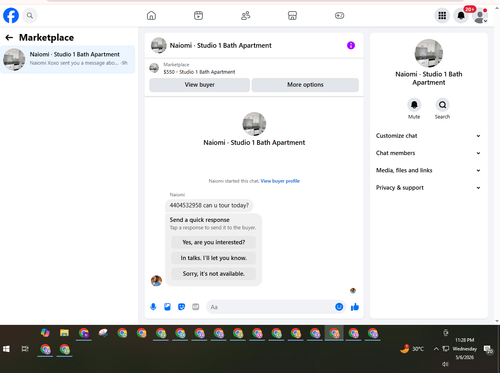
Task: Click the purple conversation information icon
Action: point(351,45)
